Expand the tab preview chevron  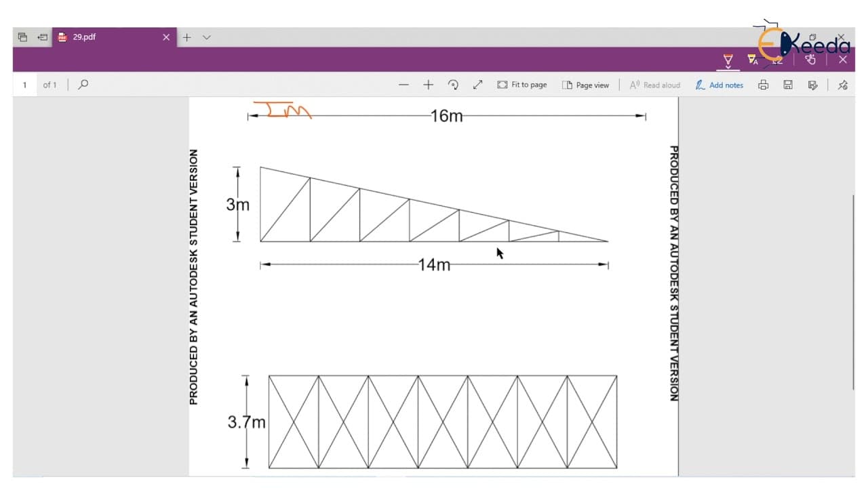pyautogui.click(x=207, y=37)
